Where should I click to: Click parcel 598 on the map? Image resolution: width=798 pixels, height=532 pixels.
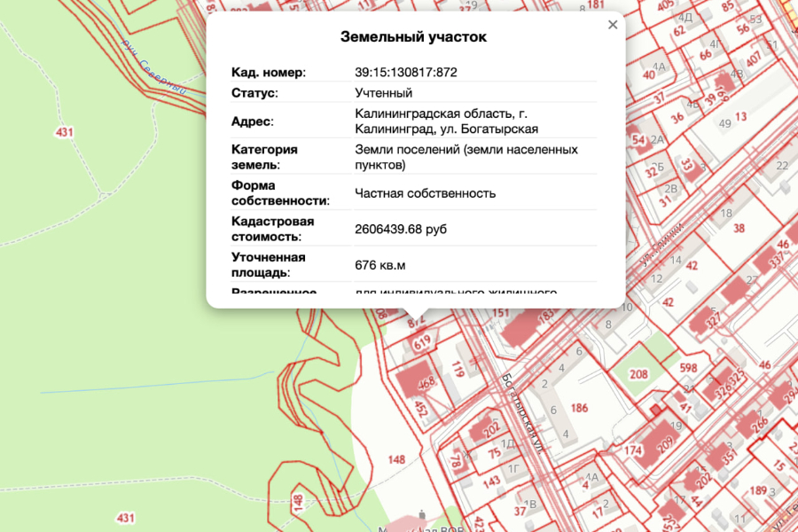pyautogui.click(x=688, y=368)
